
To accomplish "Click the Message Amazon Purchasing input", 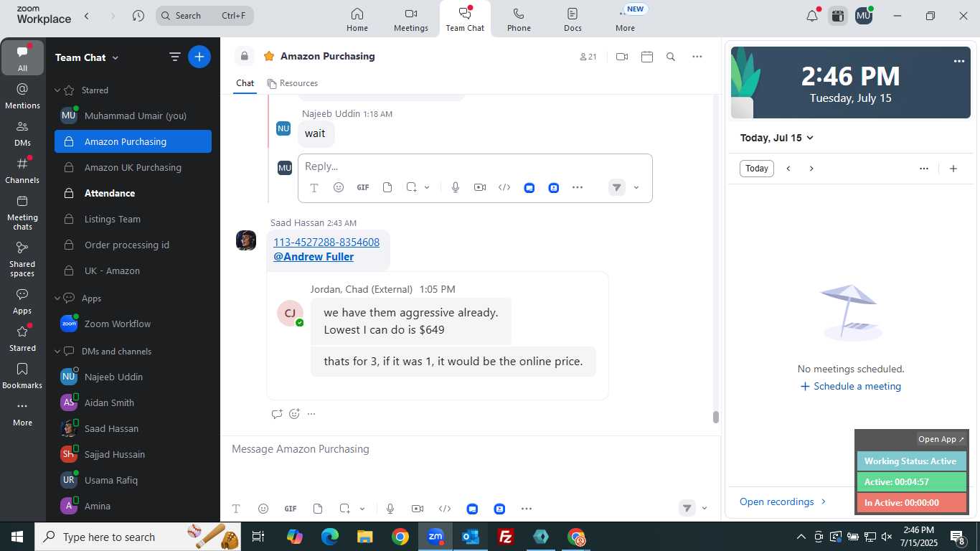I will tap(470, 449).
